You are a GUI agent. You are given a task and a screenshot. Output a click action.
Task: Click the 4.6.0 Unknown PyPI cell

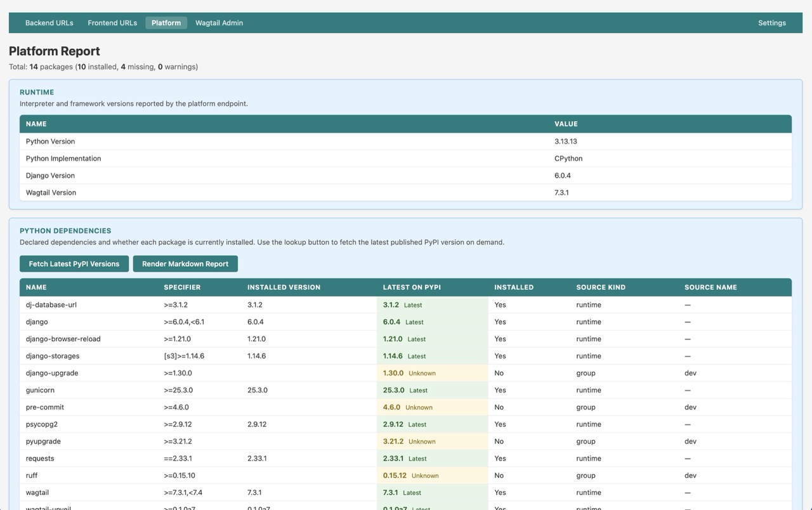pos(433,408)
